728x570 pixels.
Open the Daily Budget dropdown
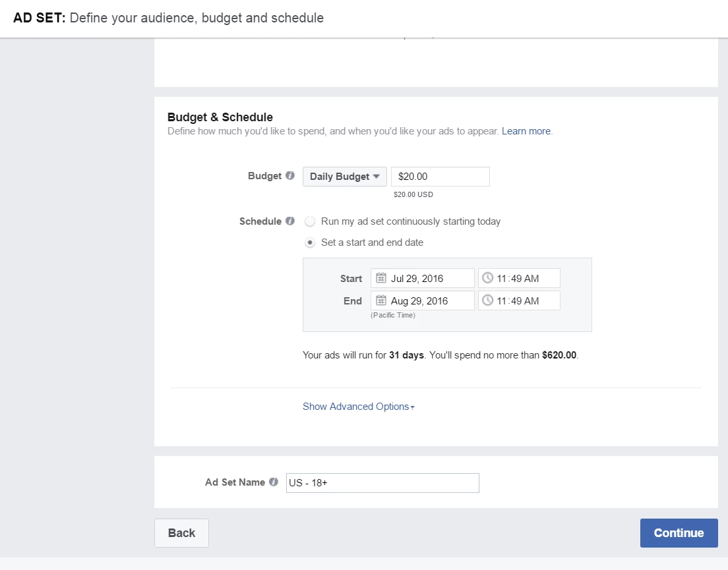(344, 176)
